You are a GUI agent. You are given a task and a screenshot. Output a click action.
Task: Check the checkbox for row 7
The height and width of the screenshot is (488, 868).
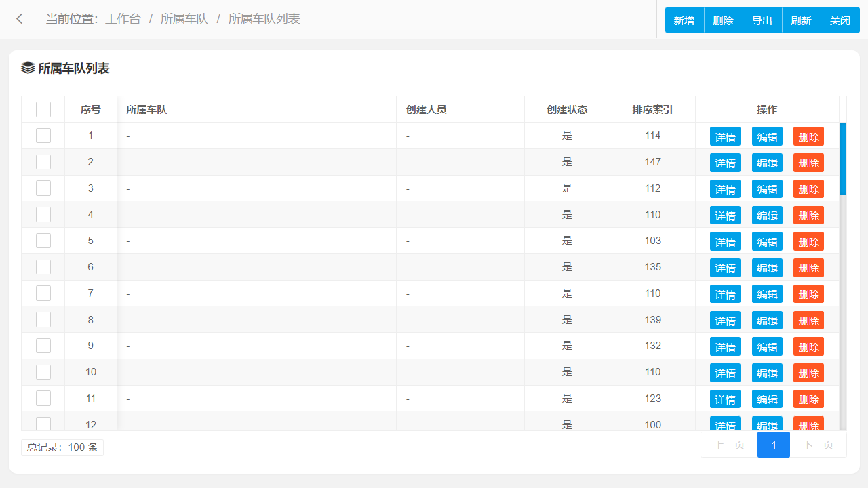[43, 293]
